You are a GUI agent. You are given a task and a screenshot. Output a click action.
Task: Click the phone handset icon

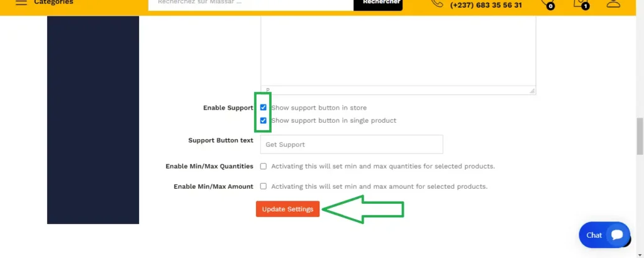pyautogui.click(x=436, y=3)
